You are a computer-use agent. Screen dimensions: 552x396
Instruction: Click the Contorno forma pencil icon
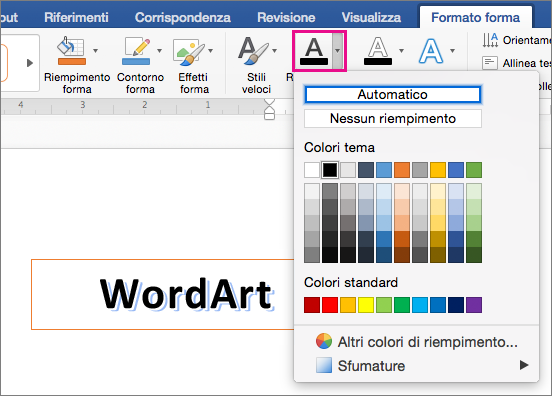pos(137,51)
